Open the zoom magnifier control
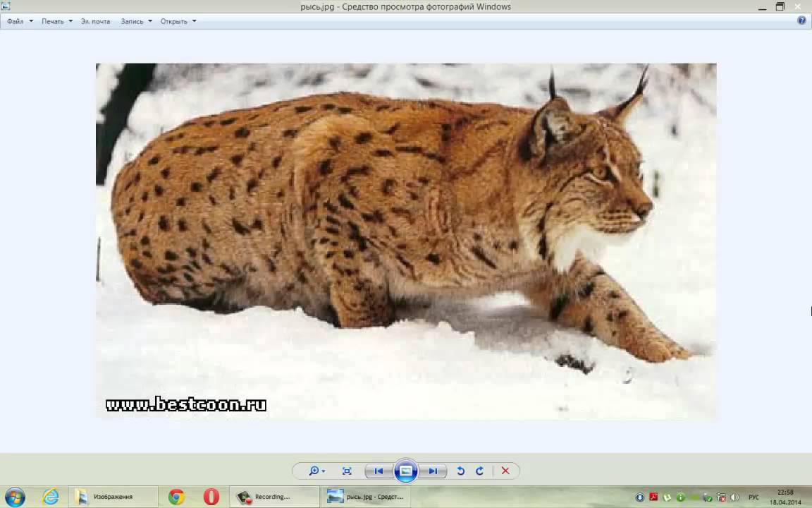 (314, 471)
